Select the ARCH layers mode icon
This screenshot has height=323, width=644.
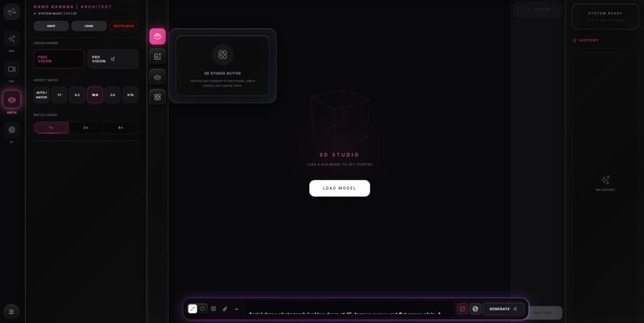[12, 99]
